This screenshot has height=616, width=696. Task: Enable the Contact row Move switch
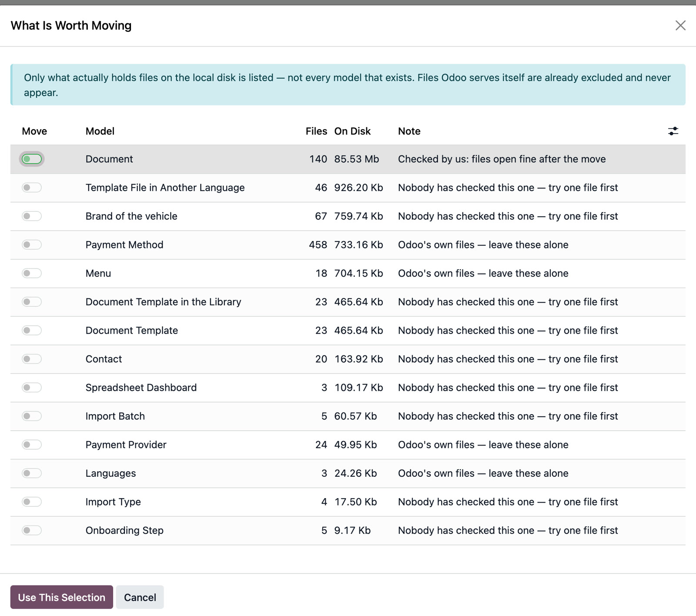[32, 359]
